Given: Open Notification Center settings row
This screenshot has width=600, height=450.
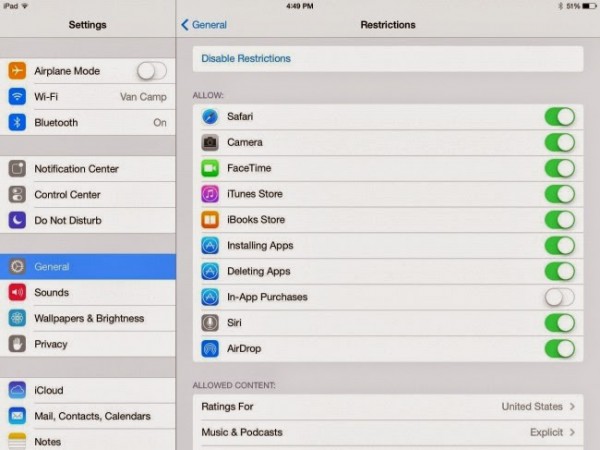Looking at the screenshot, I should coord(88,169).
